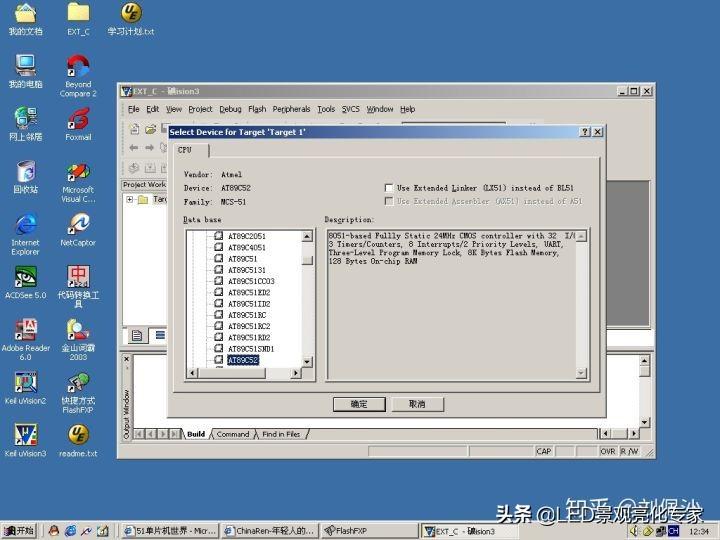Click device list horizontal scroll right arrow

click(296, 373)
